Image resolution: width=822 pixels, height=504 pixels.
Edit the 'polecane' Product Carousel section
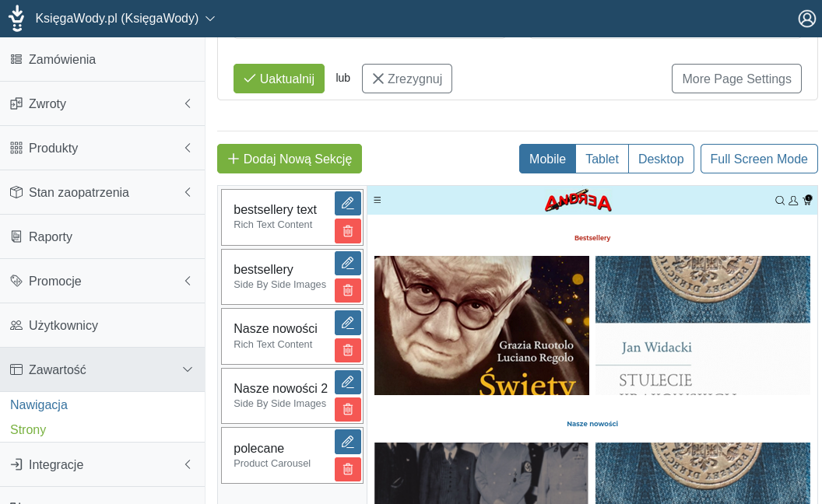[x=348, y=442]
